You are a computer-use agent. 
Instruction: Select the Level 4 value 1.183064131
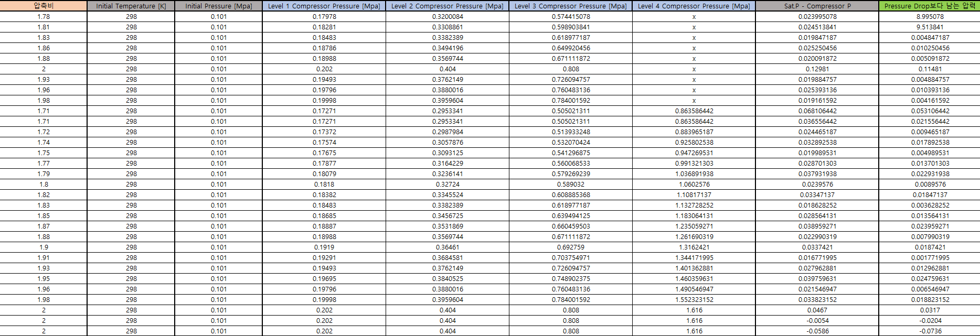pos(694,215)
